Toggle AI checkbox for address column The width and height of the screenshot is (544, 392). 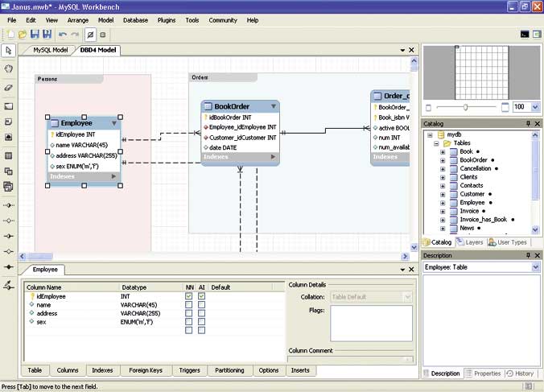click(201, 313)
